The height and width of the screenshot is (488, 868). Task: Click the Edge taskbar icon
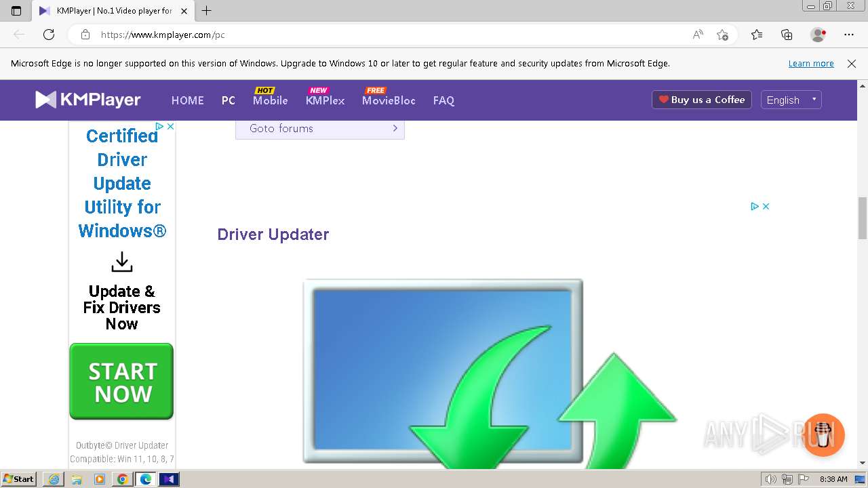[x=146, y=479]
